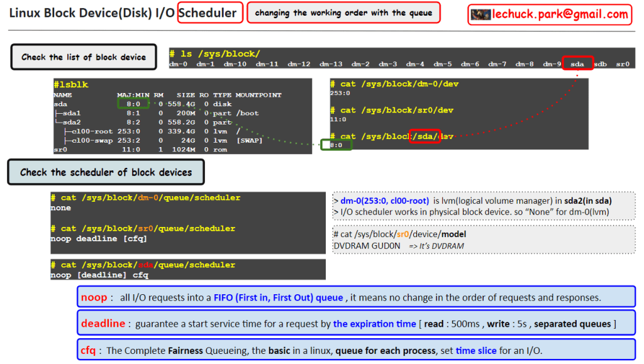Select the cfq description box
The width and height of the screenshot is (644, 364).
(x=356, y=350)
